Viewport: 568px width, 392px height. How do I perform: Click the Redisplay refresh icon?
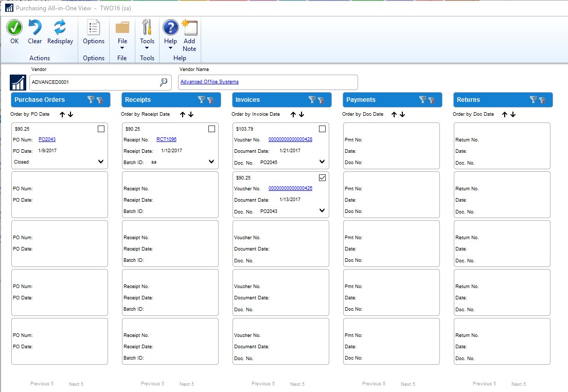(x=60, y=28)
